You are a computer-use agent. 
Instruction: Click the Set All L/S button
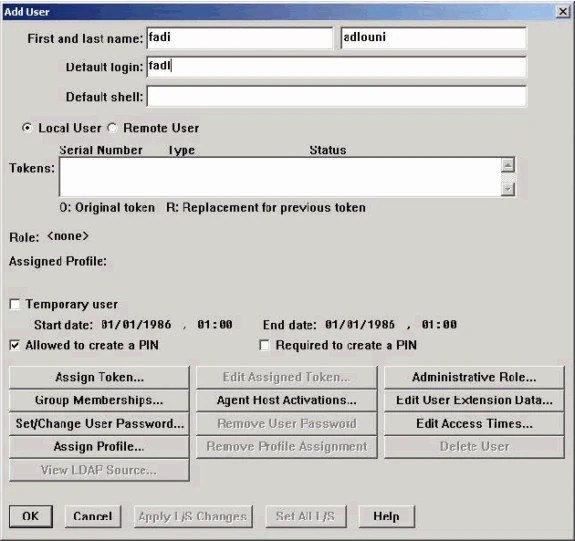point(305,516)
